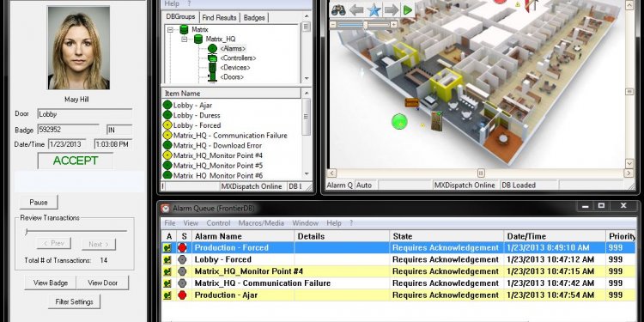
Task: Switch to the Find Results tab
Action: pyautogui.click(x=219, y=17)
